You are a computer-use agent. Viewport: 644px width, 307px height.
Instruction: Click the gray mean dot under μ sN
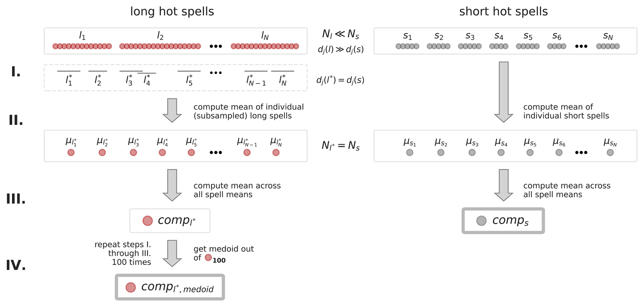(x=610, y=152)
